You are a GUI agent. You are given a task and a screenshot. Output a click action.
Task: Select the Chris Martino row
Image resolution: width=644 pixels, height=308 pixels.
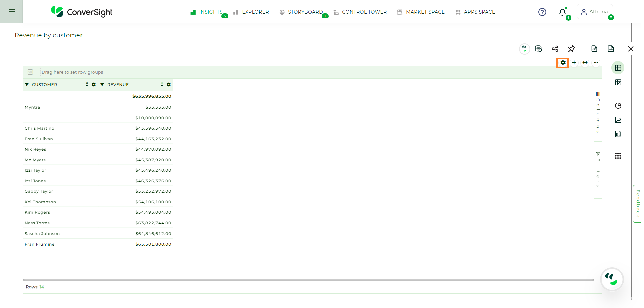pos(98,128)
